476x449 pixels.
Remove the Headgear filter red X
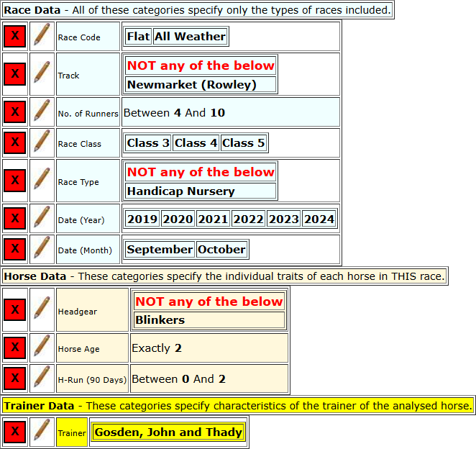pos(15,309)
